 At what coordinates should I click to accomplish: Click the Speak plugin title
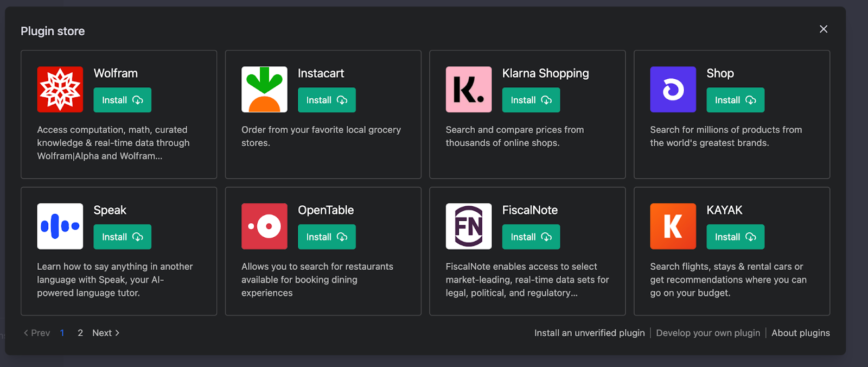[110, 210]
